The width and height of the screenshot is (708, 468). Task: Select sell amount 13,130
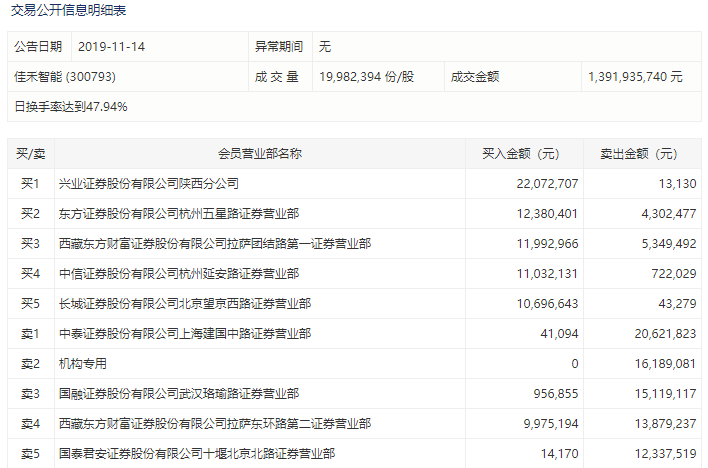pos(677,184)
